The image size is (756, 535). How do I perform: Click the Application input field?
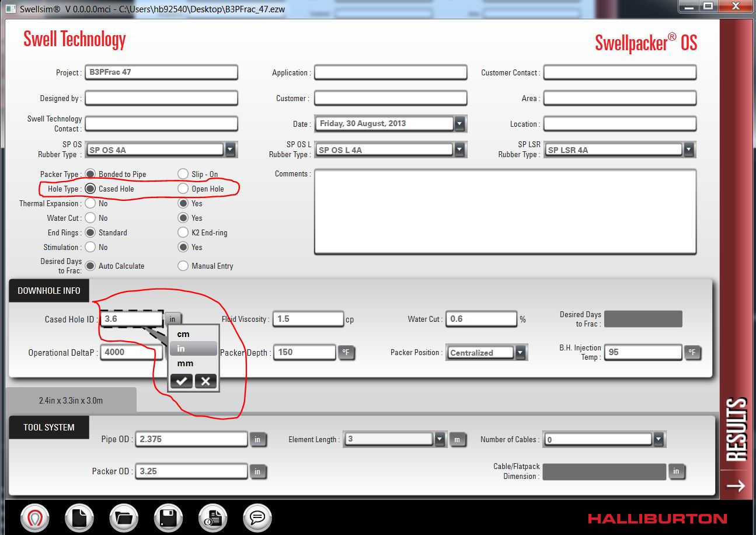[x=391, y=72]
